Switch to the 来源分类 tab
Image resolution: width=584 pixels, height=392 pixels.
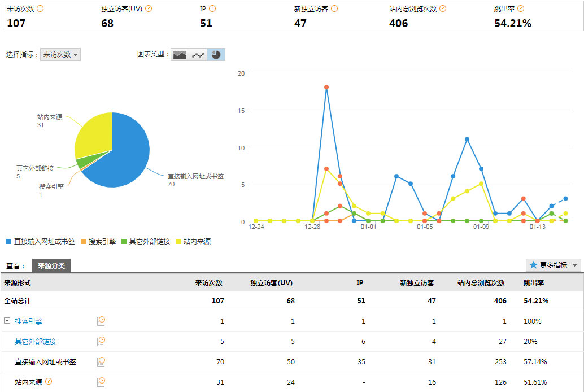coord(51,266)
